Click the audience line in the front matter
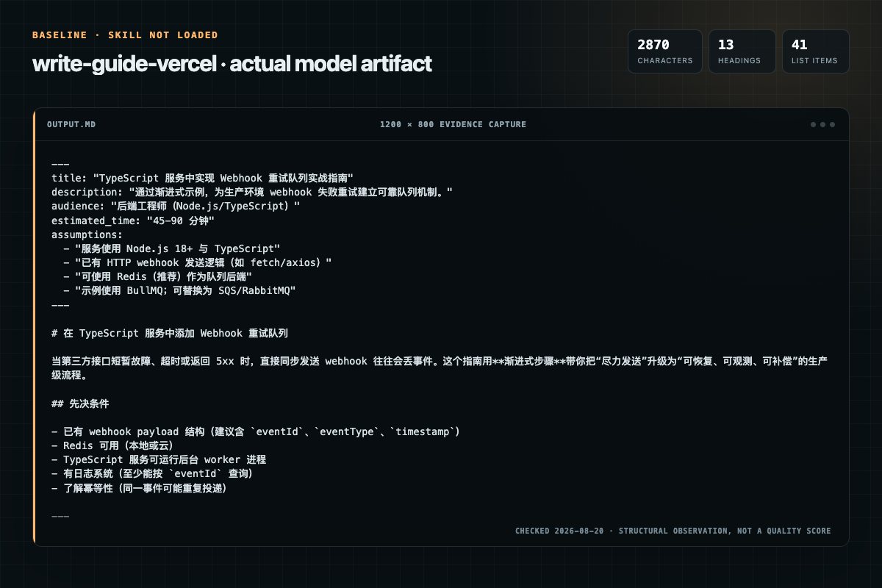The width and height of the screenshot is (882, 588). [x=176, y=207]
